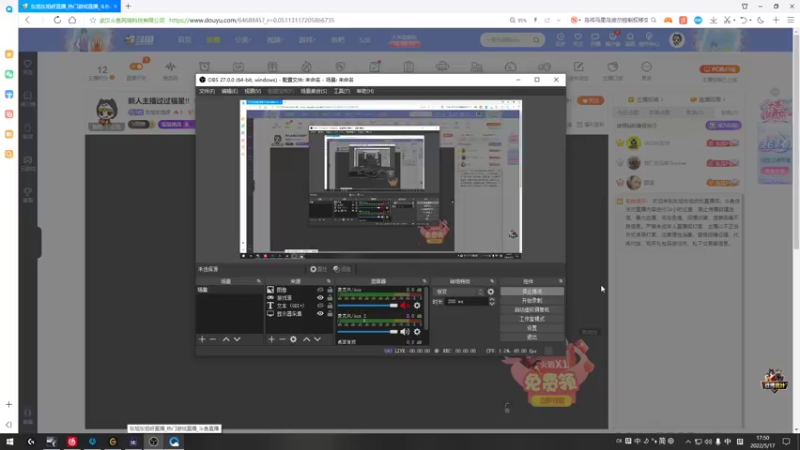Adjust the 麦克风/Aux volume slider

[367, 306]
